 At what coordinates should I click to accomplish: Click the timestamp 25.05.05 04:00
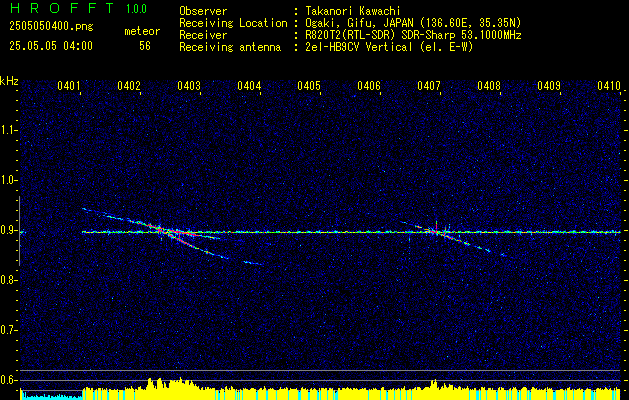[51, 46]
